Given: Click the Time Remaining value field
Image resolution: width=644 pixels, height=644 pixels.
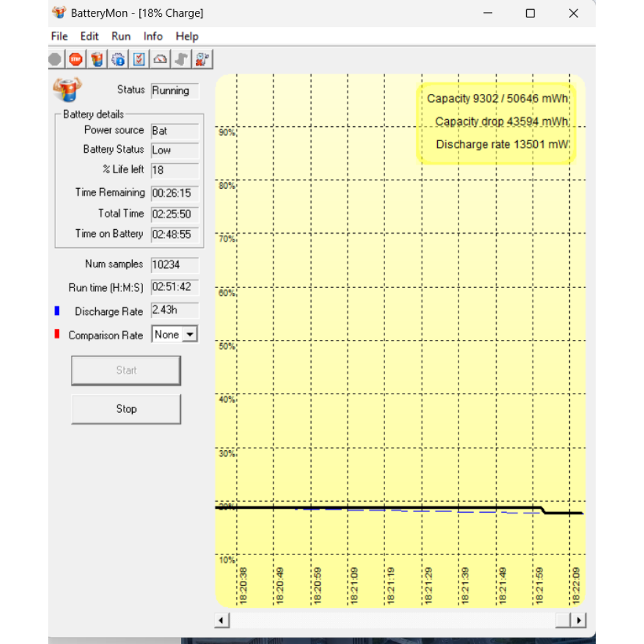Looking at the screenshot, I should tap(175, 193).
